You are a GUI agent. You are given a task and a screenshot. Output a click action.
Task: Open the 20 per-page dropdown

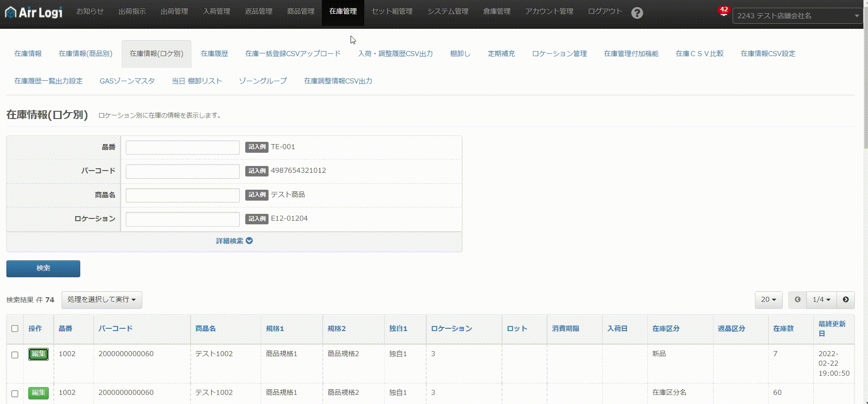point(769,300)
